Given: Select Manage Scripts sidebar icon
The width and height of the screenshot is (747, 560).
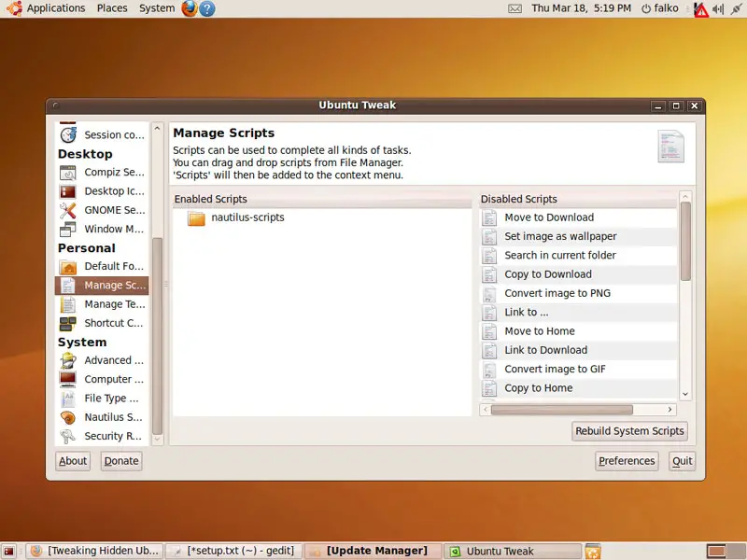Looking at the screenshot, I should pyautogui.click(x=68, y=286).
